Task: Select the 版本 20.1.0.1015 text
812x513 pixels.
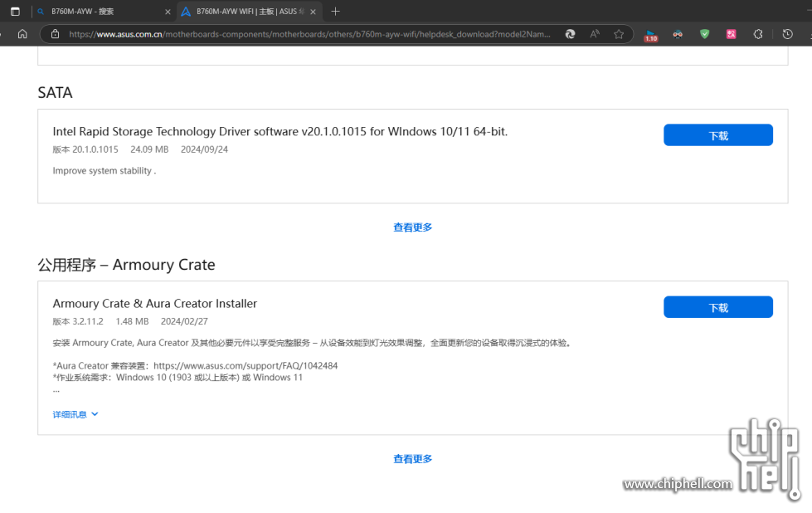Action: click(85, 149)
